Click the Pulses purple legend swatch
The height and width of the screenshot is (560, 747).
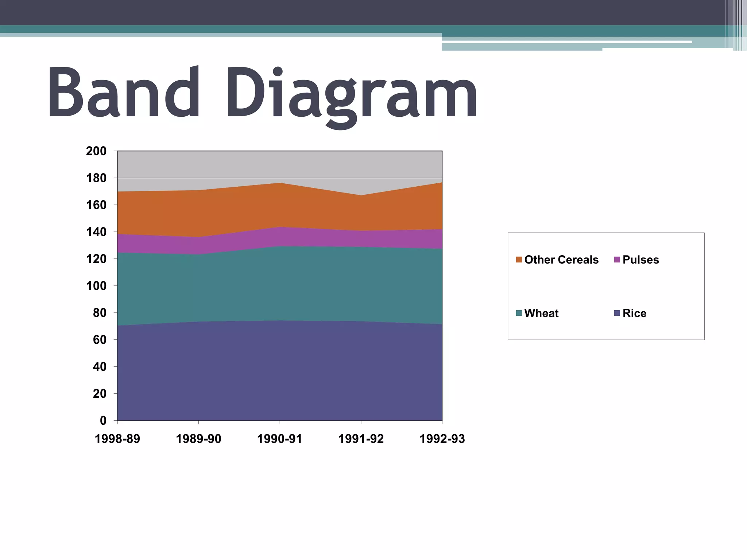click(617, 260)
